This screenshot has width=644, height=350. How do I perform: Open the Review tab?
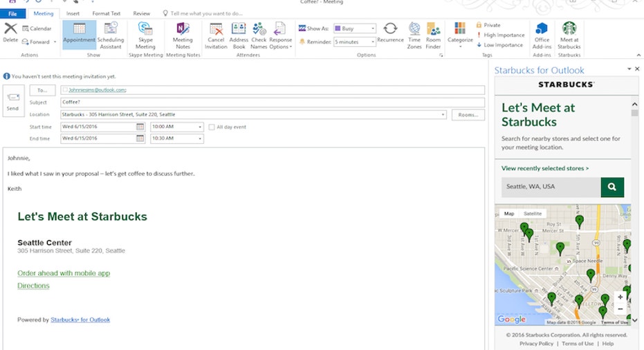coord(141,14)
